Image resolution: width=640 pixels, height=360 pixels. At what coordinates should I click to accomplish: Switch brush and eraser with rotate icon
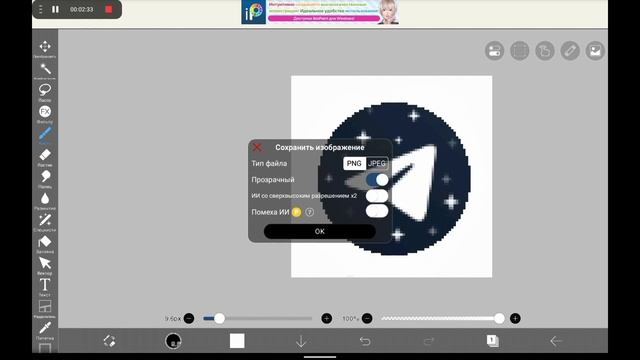coord(109,341)
